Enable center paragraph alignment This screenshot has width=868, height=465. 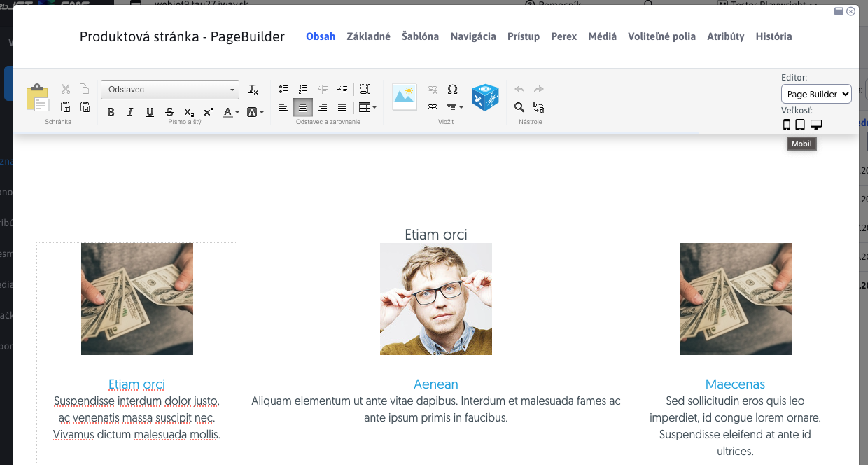click(303, 107)
